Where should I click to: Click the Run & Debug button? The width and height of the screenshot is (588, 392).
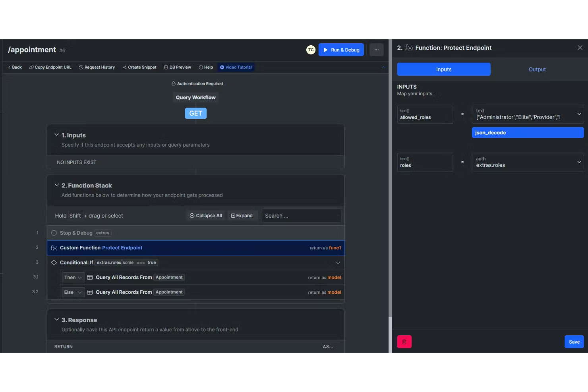click(x=341, y=50)
